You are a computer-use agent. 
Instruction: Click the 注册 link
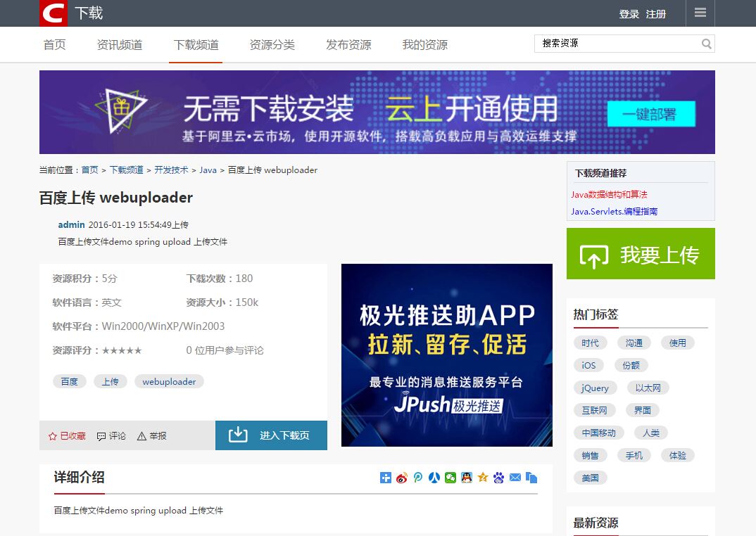click(656, 14)
